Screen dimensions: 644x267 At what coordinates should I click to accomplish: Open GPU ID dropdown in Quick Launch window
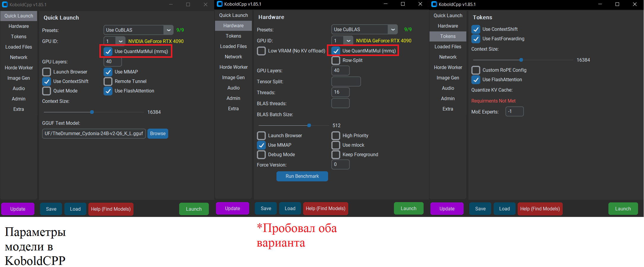pyautogui.click(x=114, y=41)
